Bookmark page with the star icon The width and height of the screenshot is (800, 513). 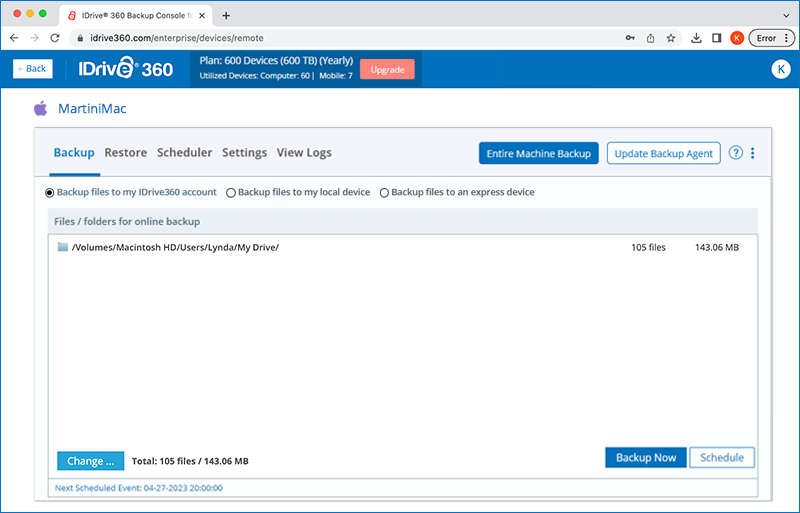[671, 38]
